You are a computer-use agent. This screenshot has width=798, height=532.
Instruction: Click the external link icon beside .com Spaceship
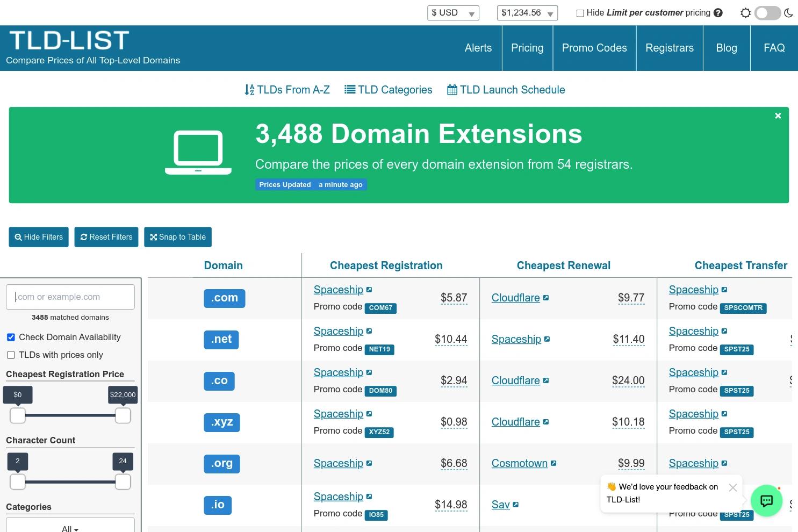pos(369,289)
